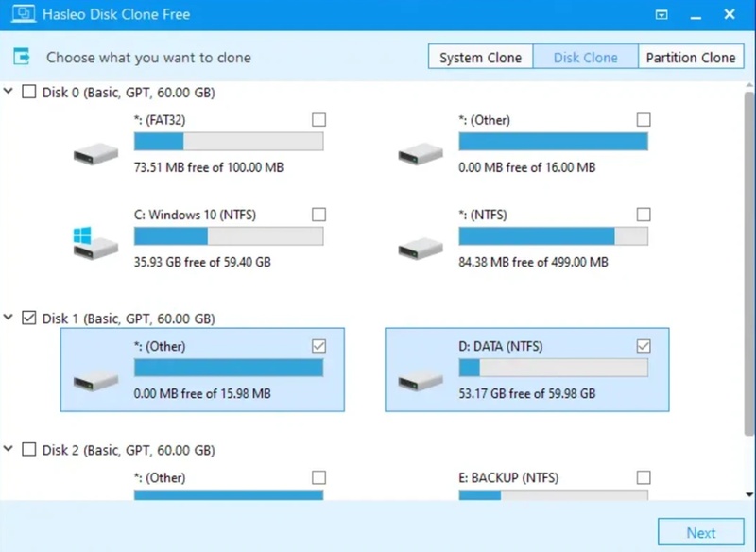Switch to the Partition Clone tab
This screenshot has width=756, height=552.
tap(691, 57)
